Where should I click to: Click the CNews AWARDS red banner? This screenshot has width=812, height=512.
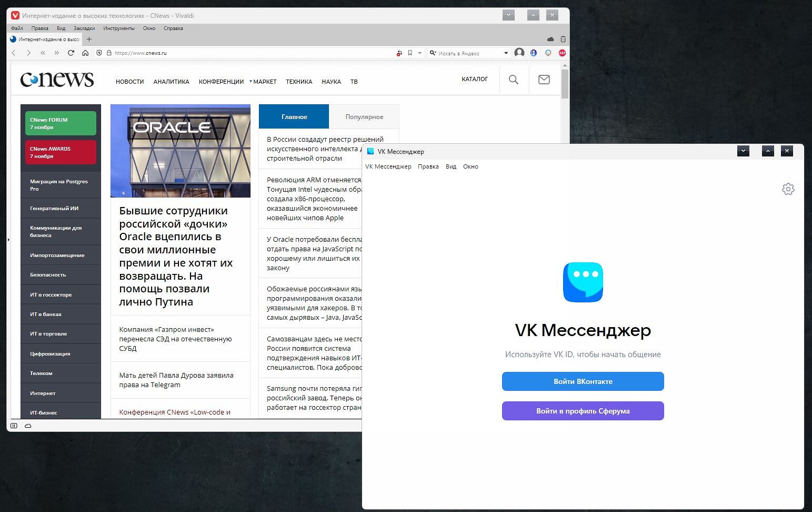coord(61,152)
